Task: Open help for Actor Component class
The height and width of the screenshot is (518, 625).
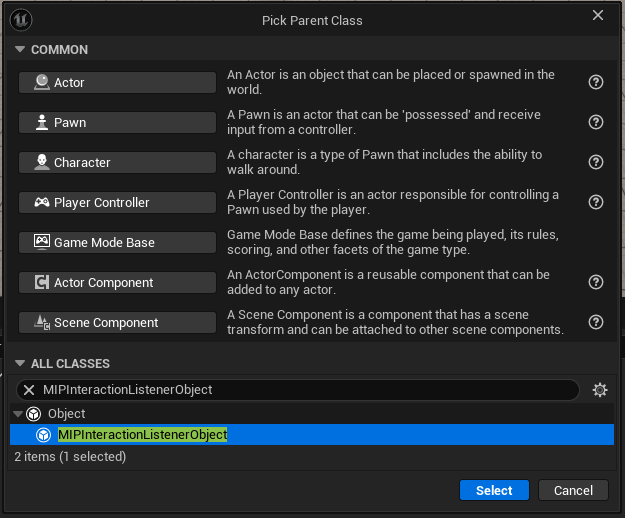Action: click(x=596, y=282)
